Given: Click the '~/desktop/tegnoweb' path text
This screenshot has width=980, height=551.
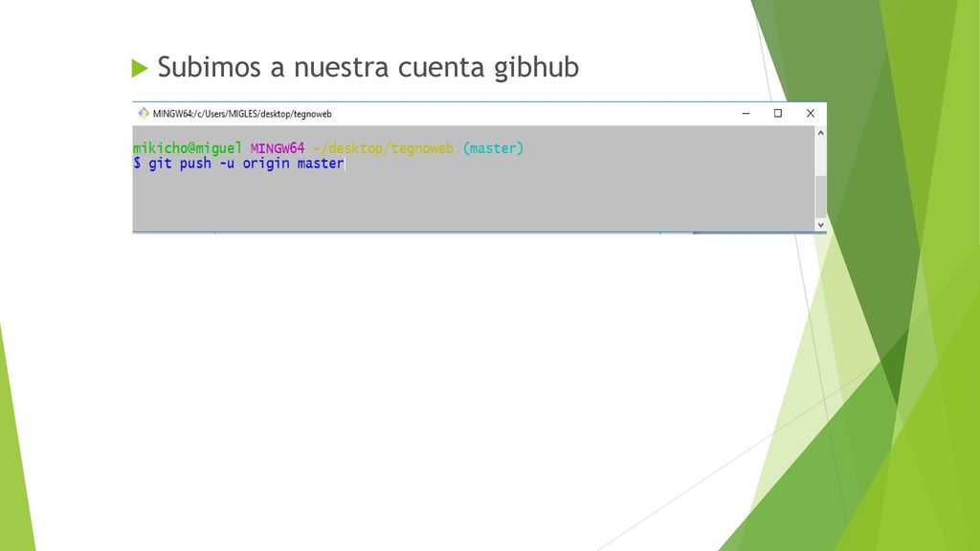Looking at the screenshot, I should tap(383, 148).
